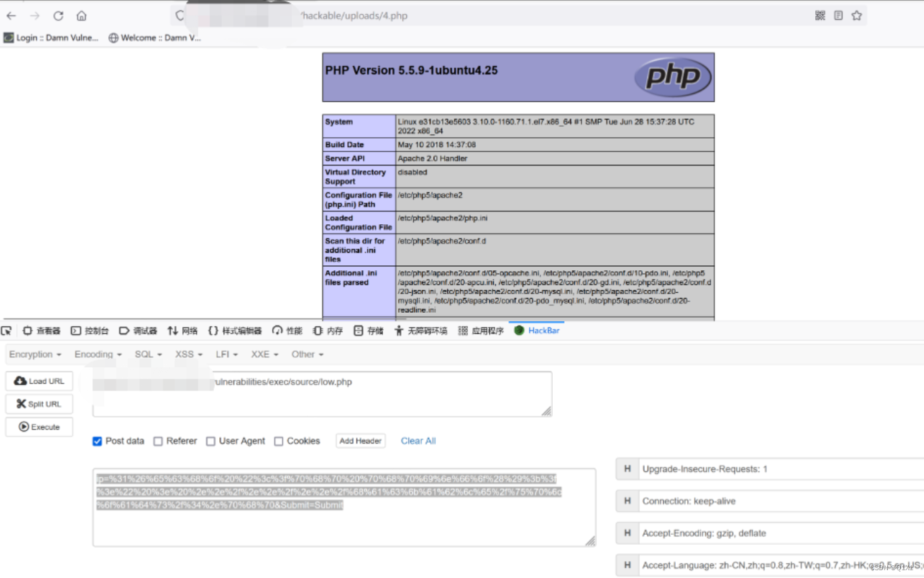
Task: Go forward using the browser forward arrow
Action: (x=35, y=16)
